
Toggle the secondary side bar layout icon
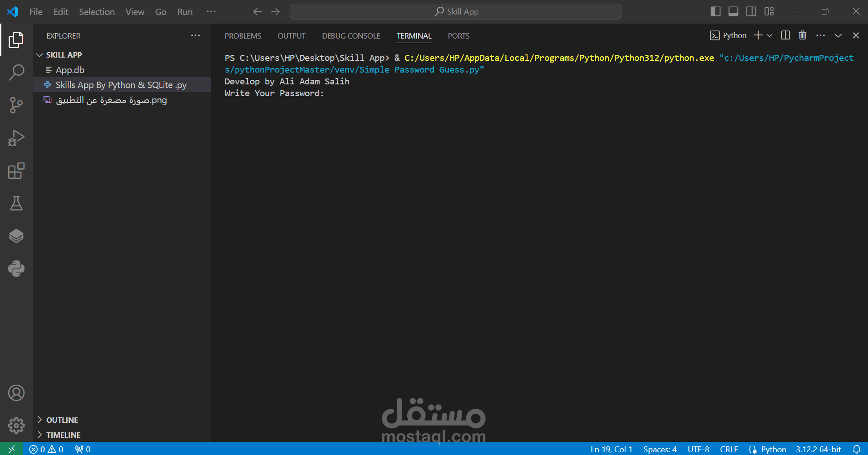click(751, 11)
